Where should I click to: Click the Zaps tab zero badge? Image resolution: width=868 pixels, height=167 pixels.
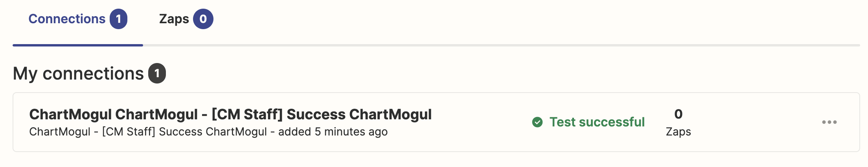(203, 19)
